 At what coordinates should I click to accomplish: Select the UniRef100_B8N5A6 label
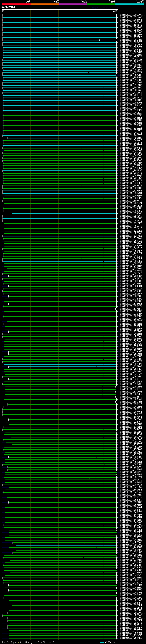[x=131, y=324]
